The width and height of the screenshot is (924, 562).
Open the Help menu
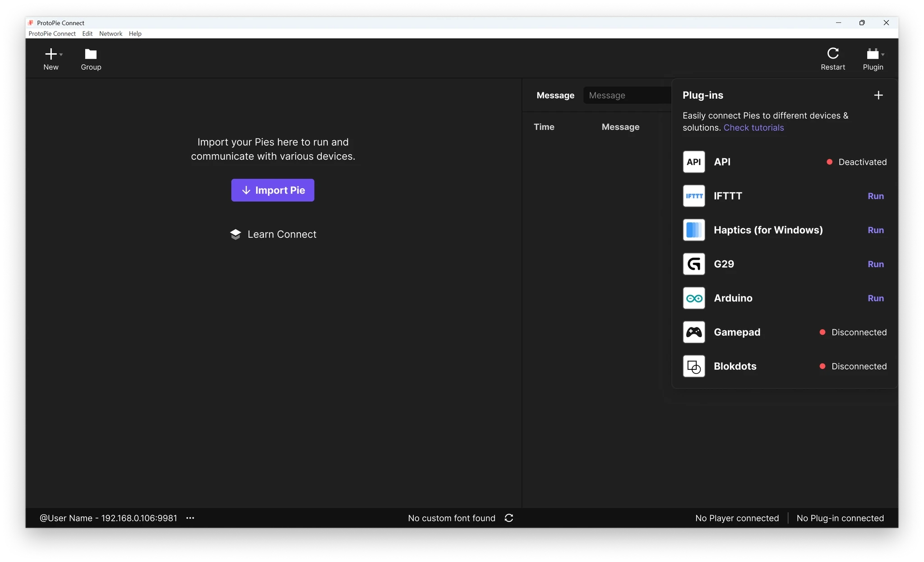(x=135, y=34)
